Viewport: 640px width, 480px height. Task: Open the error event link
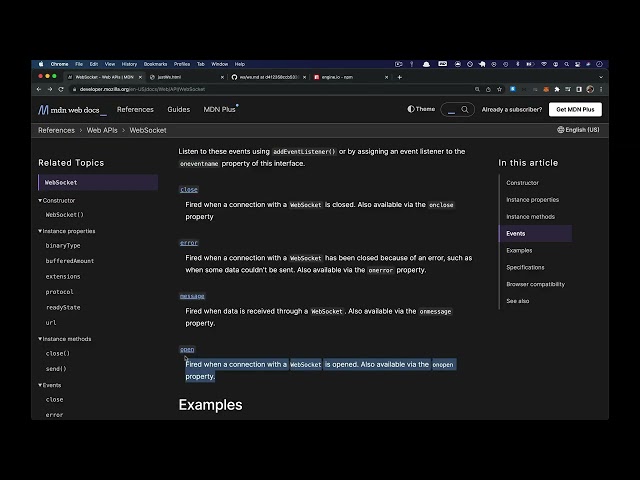[189, 242]
